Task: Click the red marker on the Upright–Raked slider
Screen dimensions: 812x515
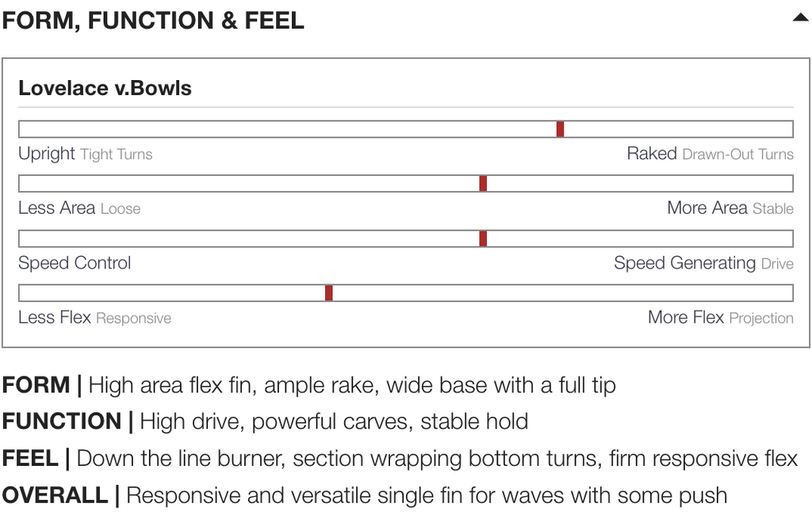Action: coord(560,129)
